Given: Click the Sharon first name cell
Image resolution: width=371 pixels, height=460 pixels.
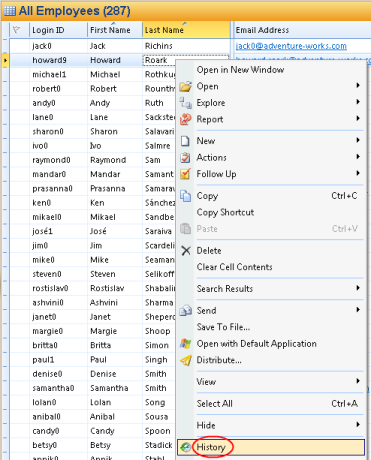Looking at the screenshot, I should pyautogui.click(x=115, y=132).
